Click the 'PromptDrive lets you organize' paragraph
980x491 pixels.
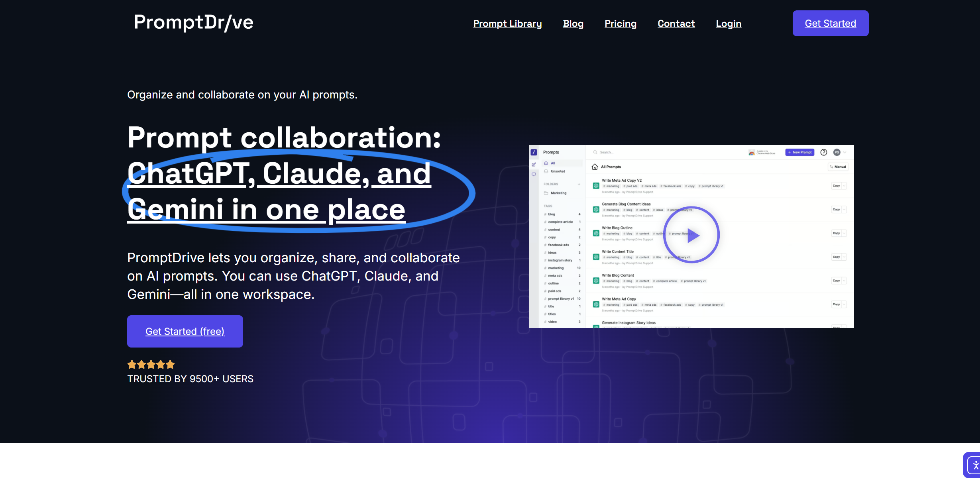(293, 276)
